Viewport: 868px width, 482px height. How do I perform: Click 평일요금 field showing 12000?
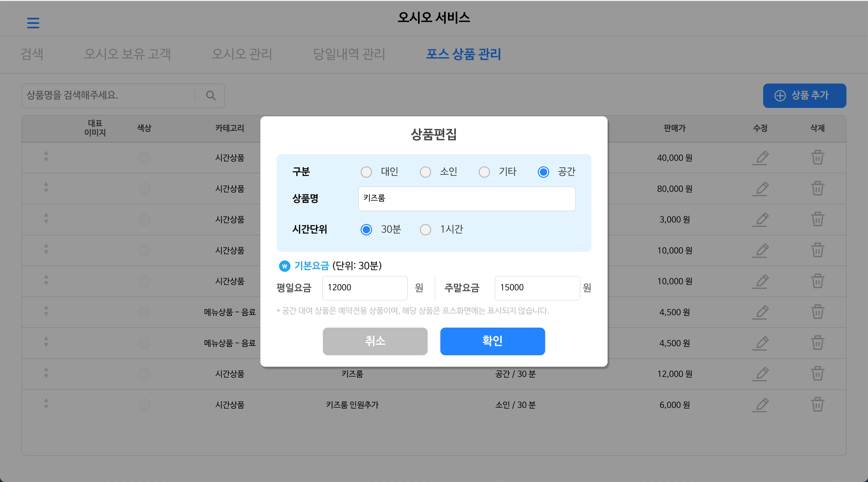pos(365,288)
